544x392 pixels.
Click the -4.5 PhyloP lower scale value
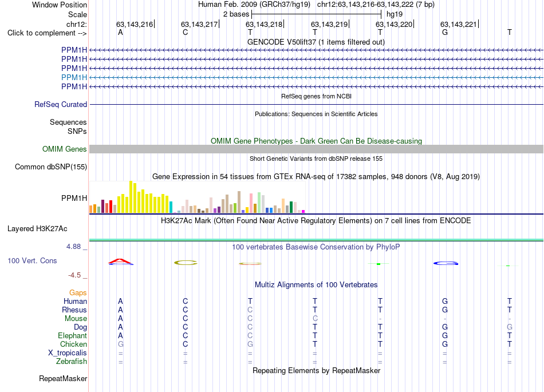[74, 275]
